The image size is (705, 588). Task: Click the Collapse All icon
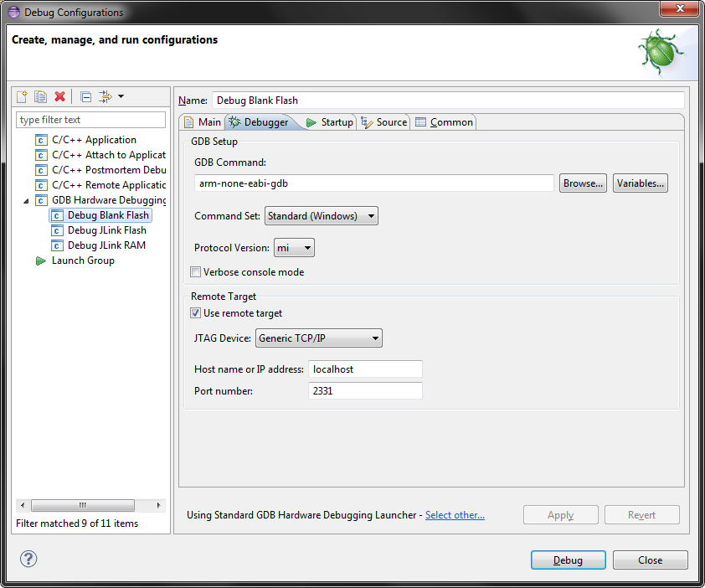click(85, 96)
